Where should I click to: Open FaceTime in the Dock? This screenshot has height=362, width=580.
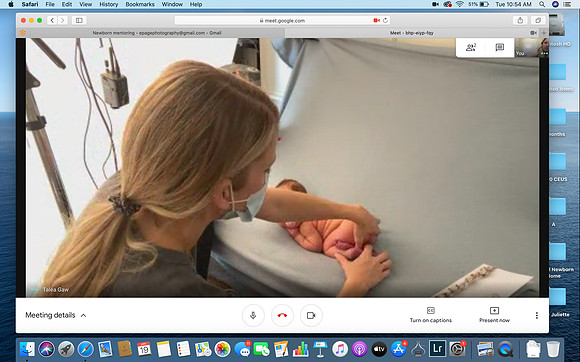click(x=262, y=349)
